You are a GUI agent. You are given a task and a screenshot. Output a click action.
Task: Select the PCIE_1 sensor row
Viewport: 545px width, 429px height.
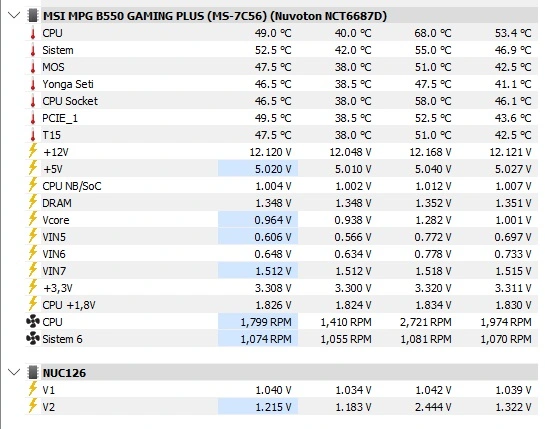[282, 118]
